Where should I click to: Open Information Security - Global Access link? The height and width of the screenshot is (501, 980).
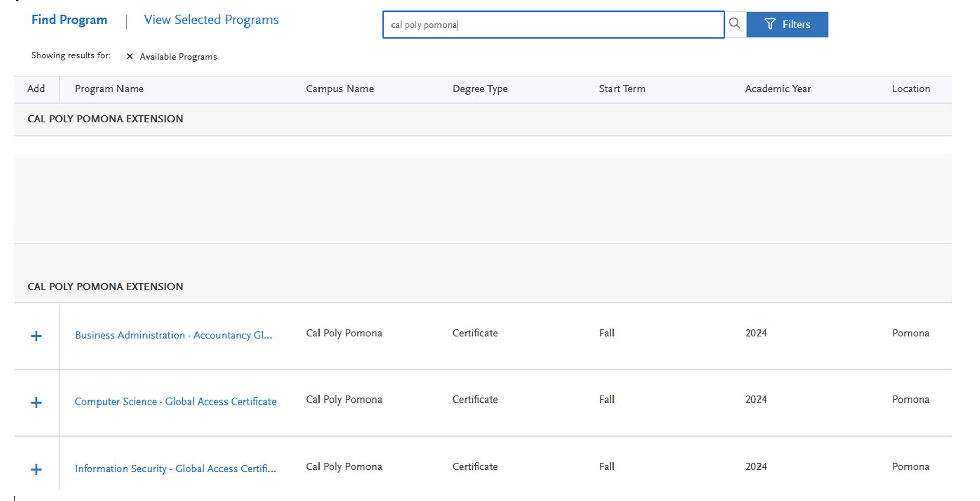click(x=175, y=469)
